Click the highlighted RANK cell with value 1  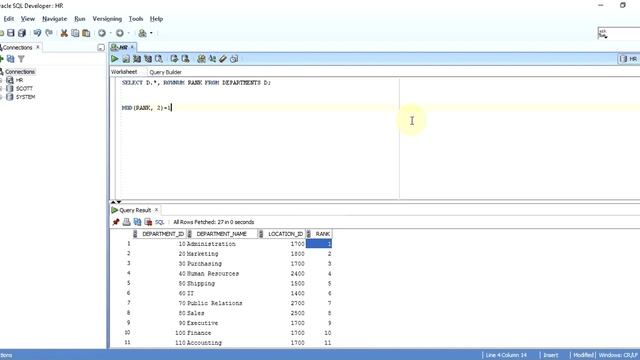click(319, 244)
